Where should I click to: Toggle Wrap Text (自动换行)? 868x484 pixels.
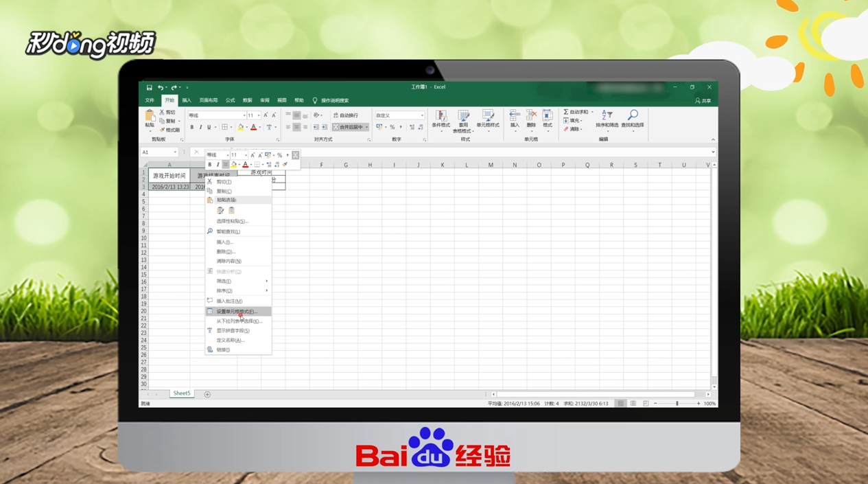(346, 115)
